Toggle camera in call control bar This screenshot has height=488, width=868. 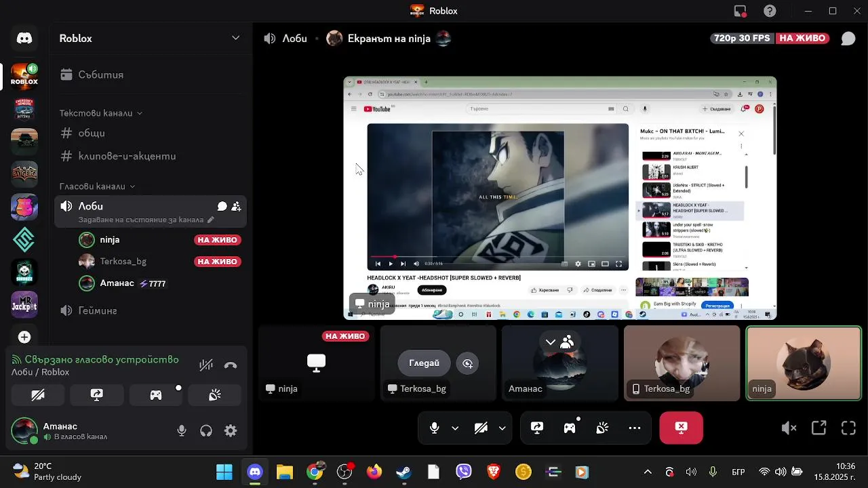pyautogui.click(x=481, y=428)
